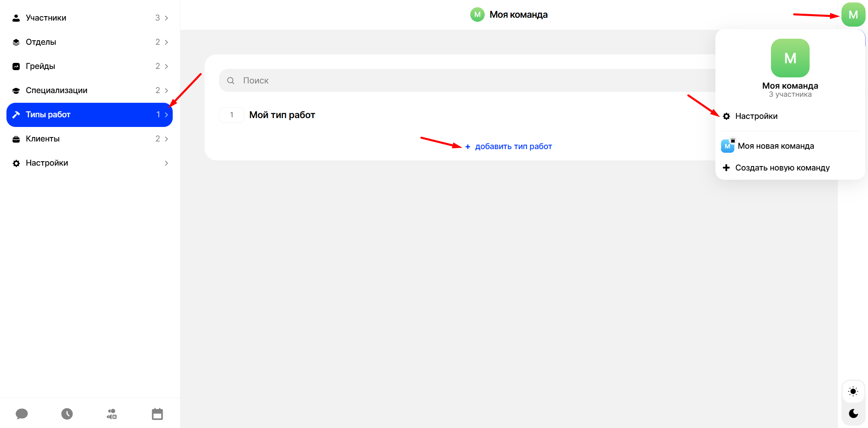Click the добавить тип работ link
The width and height of the screenshot is (868, 428).
tap(513, 147)
